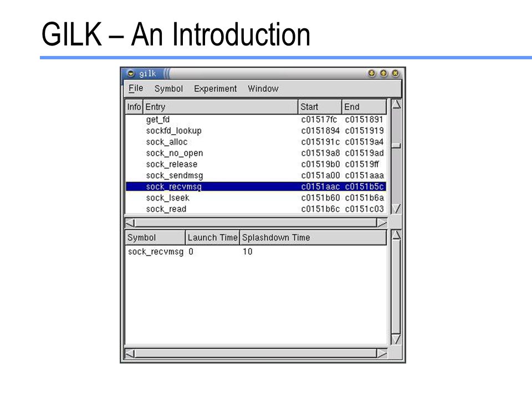Image resolution: width=532 pixels, height=399 pixels.
Task: Open the File menu
Action: click(136, 89)
